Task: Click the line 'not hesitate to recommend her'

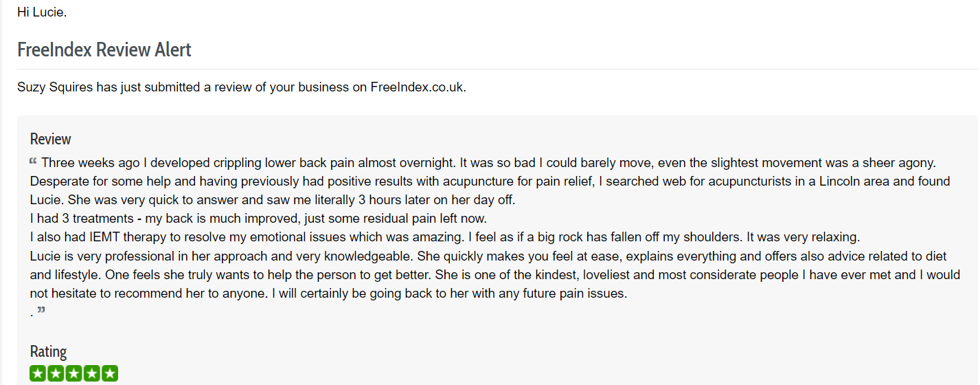Action: (329, 293)
